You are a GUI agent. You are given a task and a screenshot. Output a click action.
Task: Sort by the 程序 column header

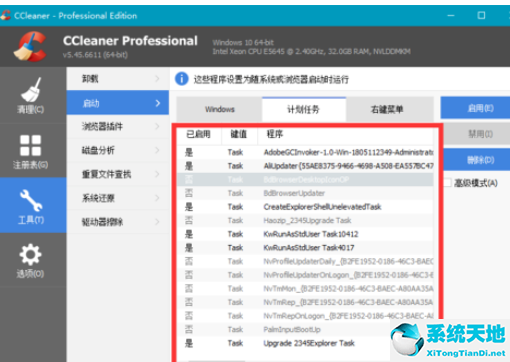click(x=345, y=134)
